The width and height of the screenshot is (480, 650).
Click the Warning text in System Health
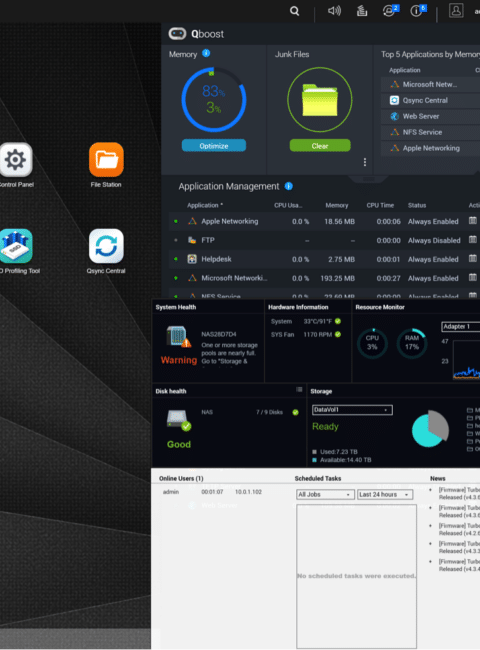[x=179, y=360]
